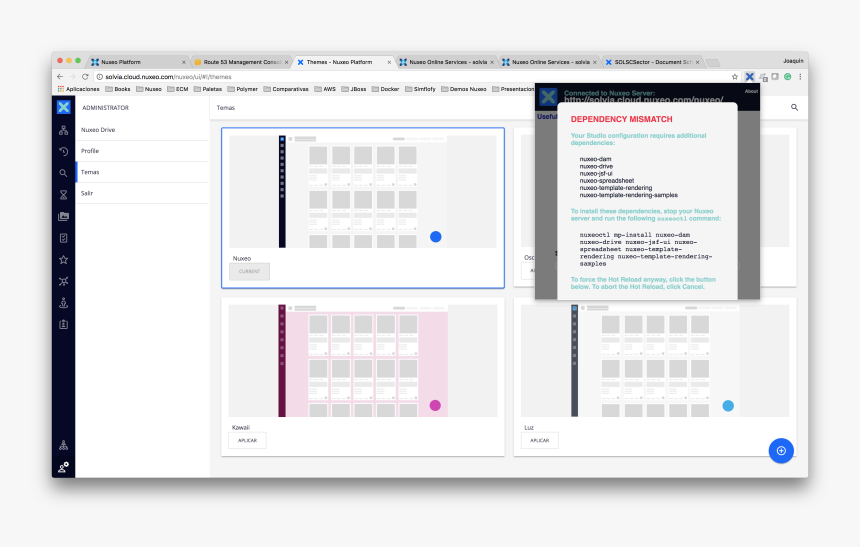Click the CURRENT button under Nuxeo theme

tap(250, 272)
